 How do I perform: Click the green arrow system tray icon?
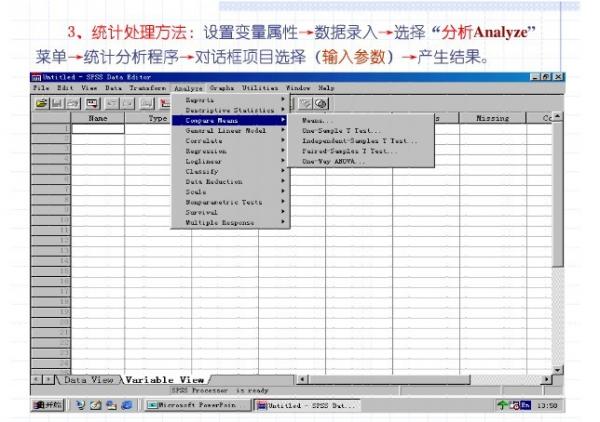pos(502,405)
